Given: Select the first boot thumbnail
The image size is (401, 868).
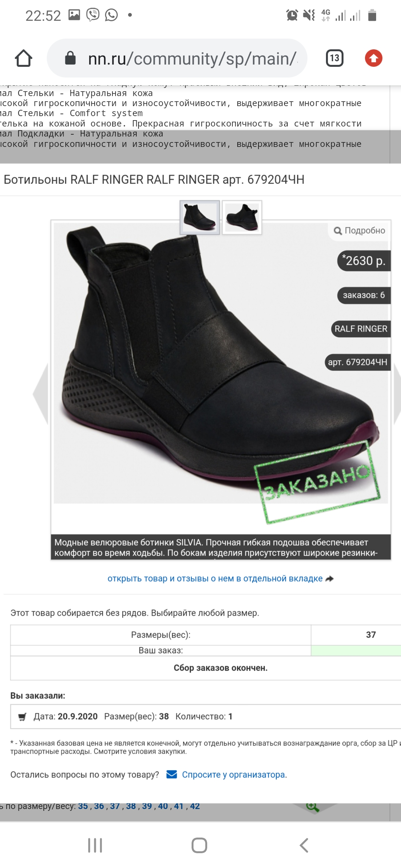Looking at the screenshot, I should 200,217.
